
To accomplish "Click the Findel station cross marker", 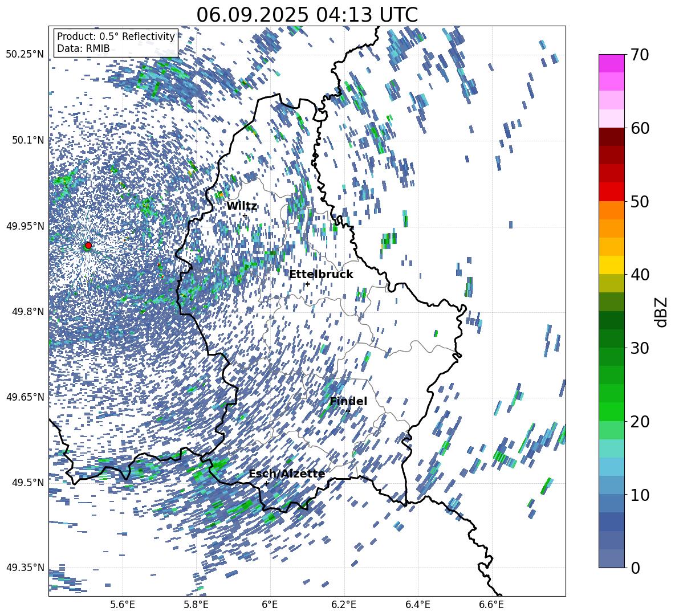I will [348, 411].
